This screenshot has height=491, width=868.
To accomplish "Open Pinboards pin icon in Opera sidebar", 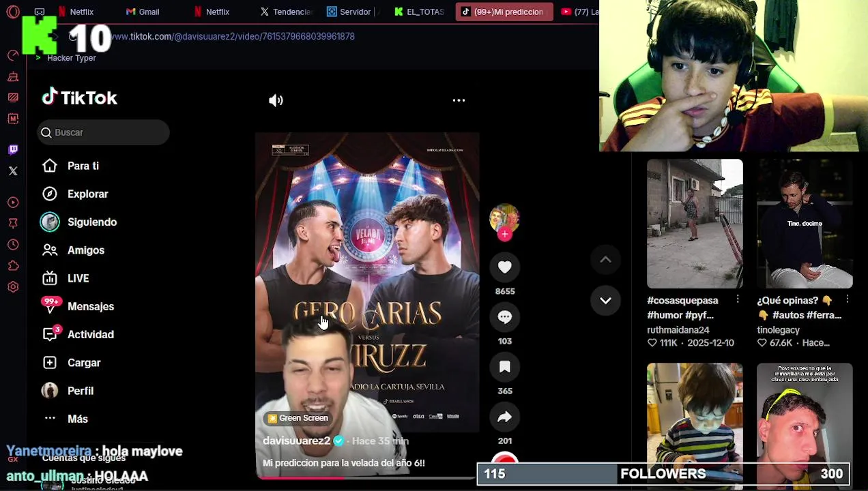I will [13, 224].
